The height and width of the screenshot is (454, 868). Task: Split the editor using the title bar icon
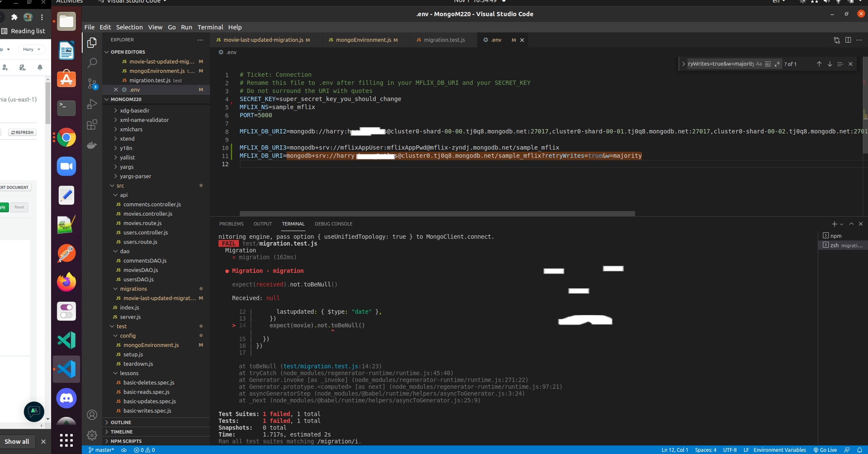coord(848,40)
